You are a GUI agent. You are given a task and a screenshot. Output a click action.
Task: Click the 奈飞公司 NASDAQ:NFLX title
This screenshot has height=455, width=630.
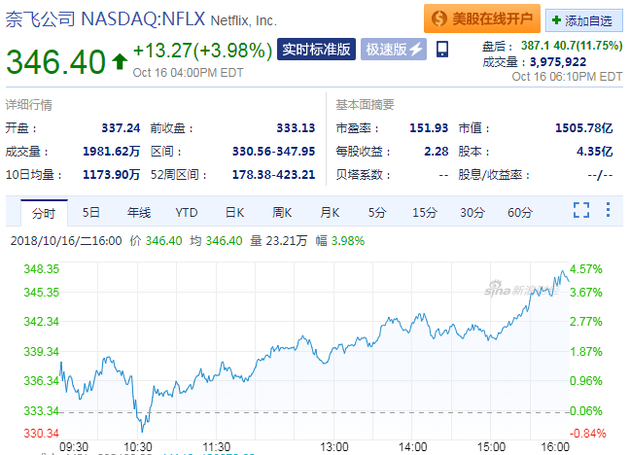click(x=105, y=19)
